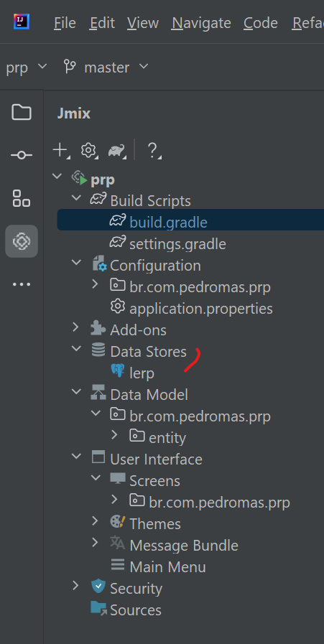
Task: Select the lerp data store text
Action: click(x=142, y=373)
